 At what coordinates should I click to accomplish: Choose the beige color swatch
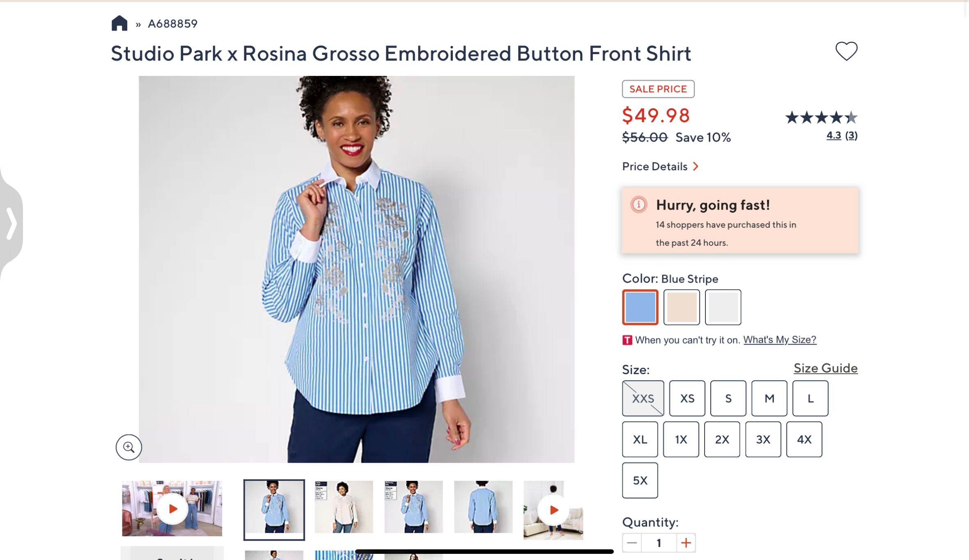coord(682,307)
